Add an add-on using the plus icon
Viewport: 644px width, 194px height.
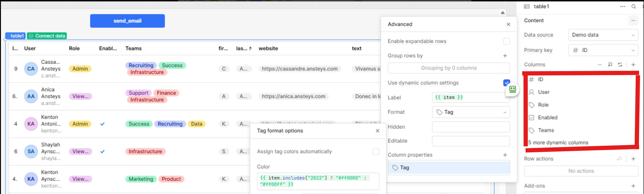pos(633,186)
